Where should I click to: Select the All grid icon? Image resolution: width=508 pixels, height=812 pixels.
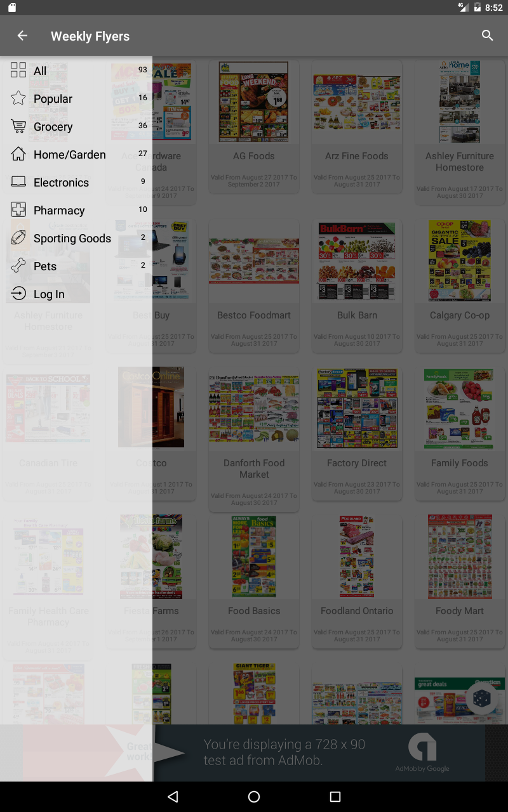(x=18, y=70)
